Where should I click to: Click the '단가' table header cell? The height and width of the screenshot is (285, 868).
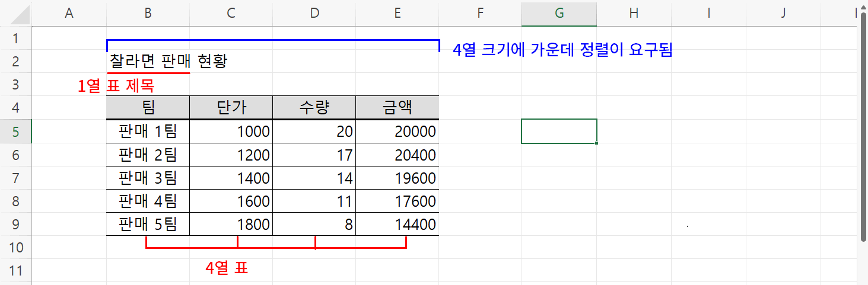coord(231,108)
